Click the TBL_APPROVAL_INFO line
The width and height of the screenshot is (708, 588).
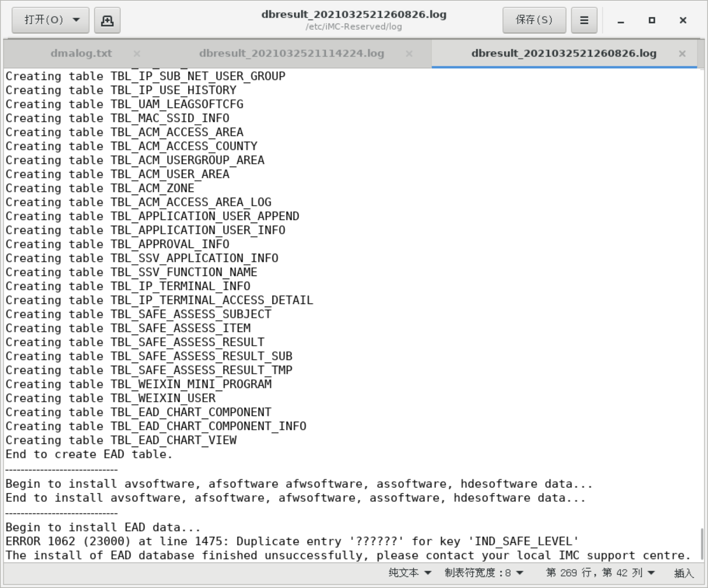click(117, 244)
